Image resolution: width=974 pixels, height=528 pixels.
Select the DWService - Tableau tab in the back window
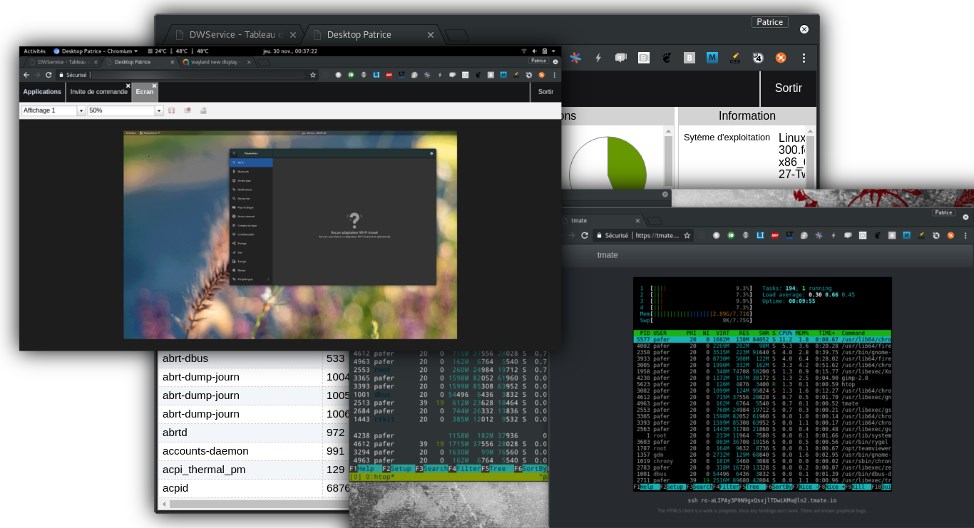[235, 35]
